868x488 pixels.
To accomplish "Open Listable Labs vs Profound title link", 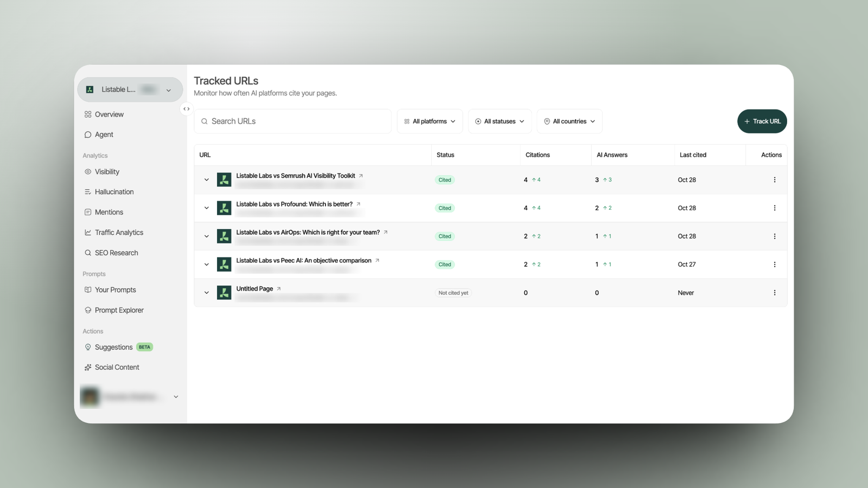I will 294,204.
